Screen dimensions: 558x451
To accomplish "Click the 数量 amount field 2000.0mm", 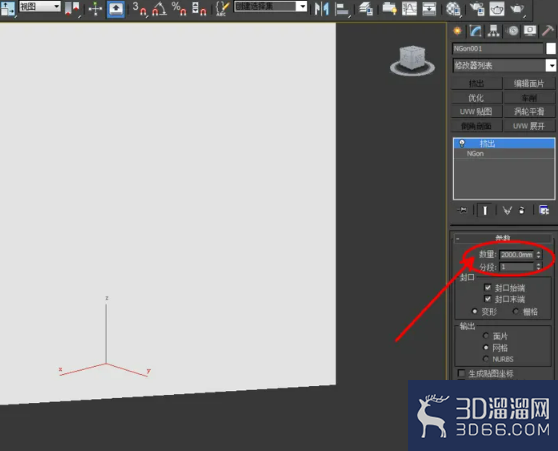I will 517,255.
